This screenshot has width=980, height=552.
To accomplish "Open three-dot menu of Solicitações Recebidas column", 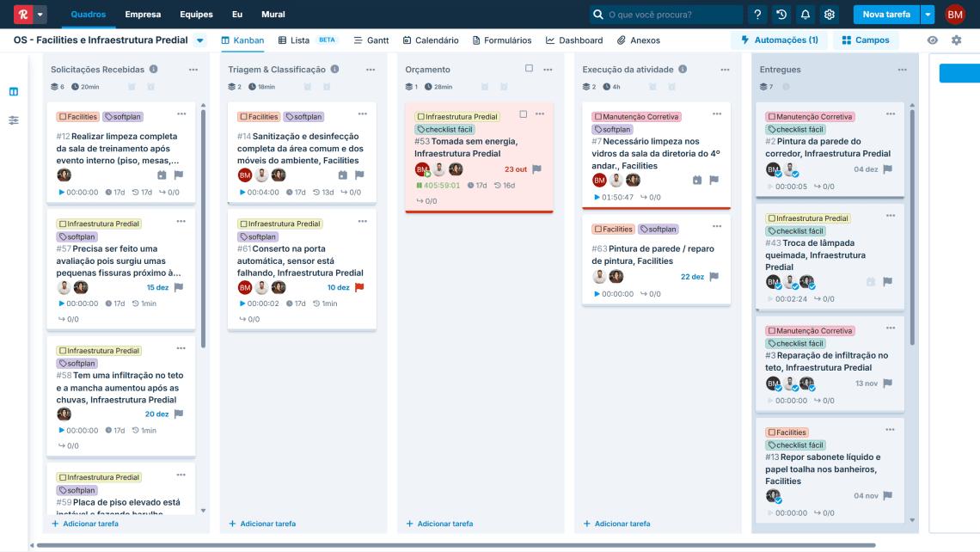I will coord(193,70).
